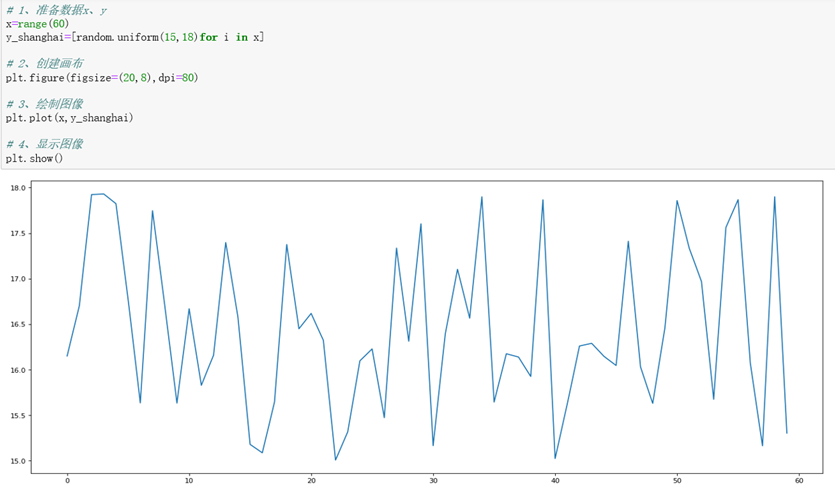The image size is (835, 489).
Task: Click comment '# 3、绘制图像'
Action: 45,103
